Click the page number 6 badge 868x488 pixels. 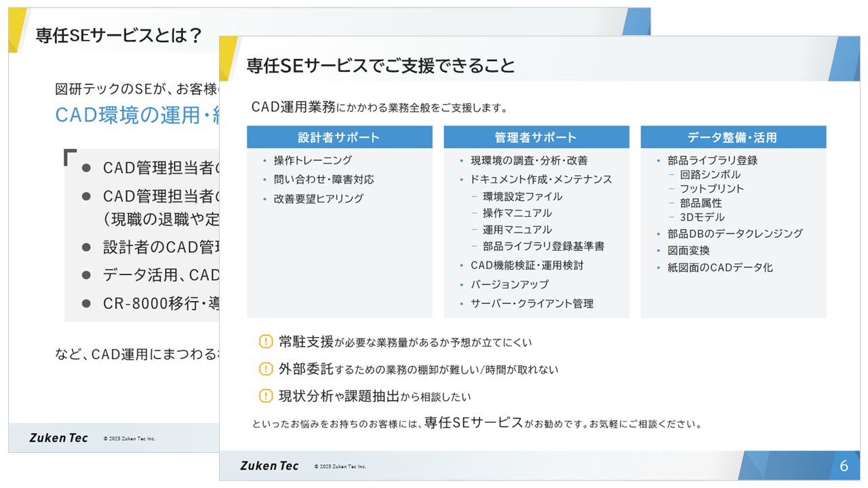pos(844,466)
